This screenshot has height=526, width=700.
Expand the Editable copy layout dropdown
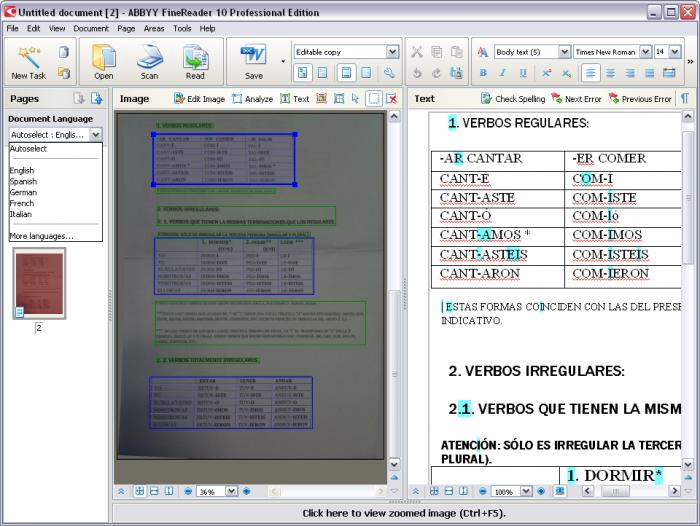(392, 52)
